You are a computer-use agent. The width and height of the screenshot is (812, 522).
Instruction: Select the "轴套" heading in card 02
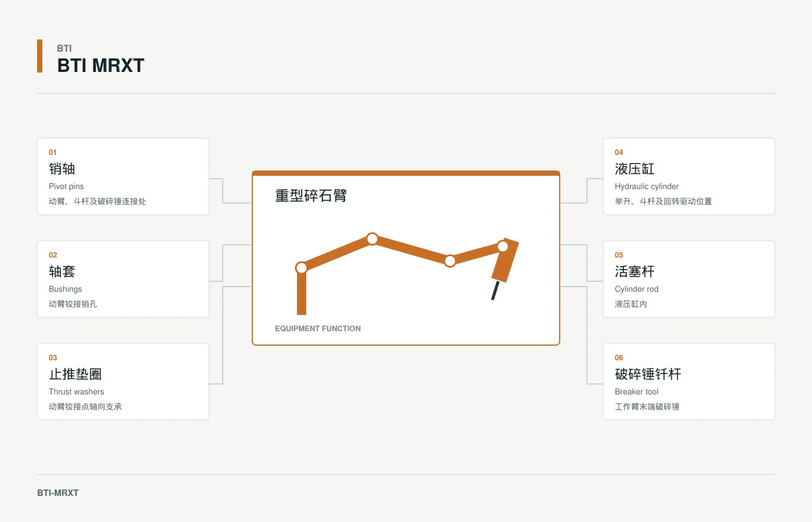point(62,271)
